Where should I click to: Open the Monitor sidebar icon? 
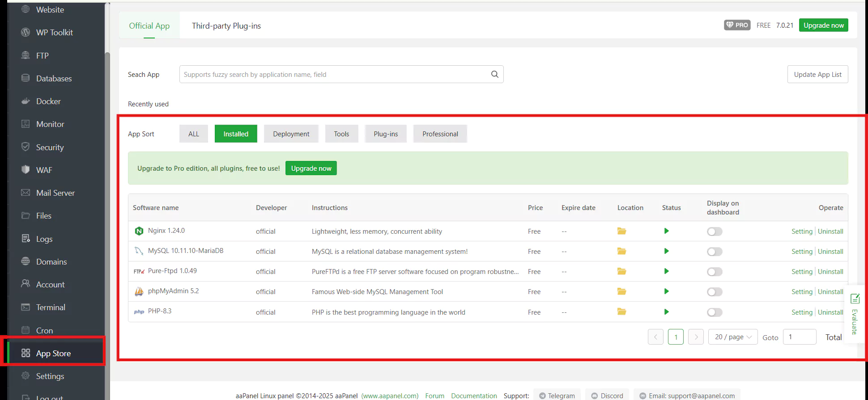click(26, 124)
